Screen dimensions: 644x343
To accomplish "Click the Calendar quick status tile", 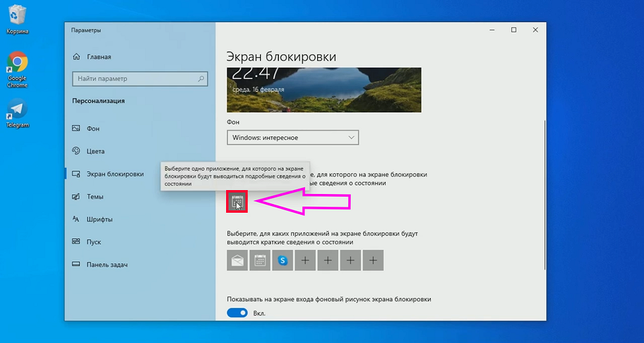I will tap(260, 260).
